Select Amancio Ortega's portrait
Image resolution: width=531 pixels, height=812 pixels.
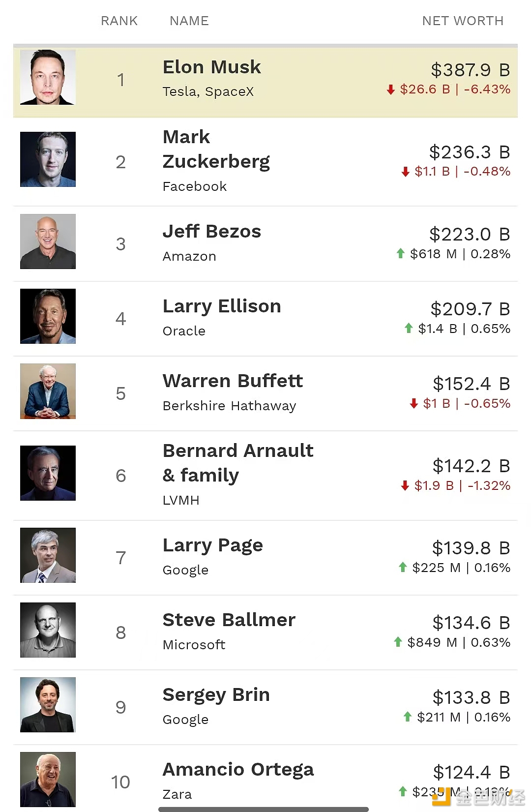tap(48, 780)
